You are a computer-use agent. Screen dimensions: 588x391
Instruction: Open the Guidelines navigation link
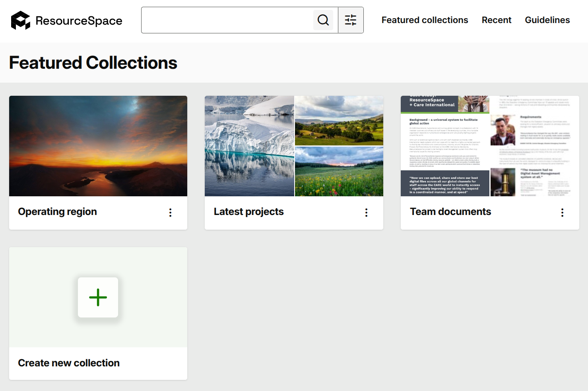coord(547,20)
